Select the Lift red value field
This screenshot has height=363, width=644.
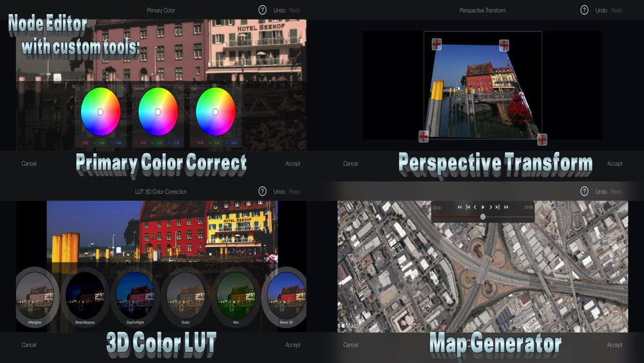85,142
